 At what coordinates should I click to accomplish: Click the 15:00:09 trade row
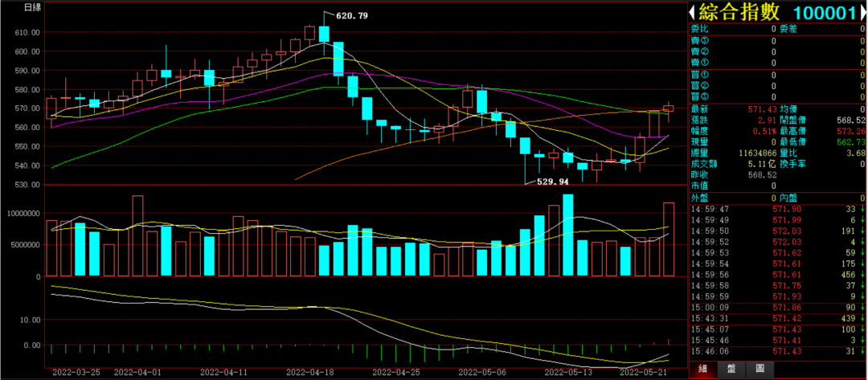777,307
